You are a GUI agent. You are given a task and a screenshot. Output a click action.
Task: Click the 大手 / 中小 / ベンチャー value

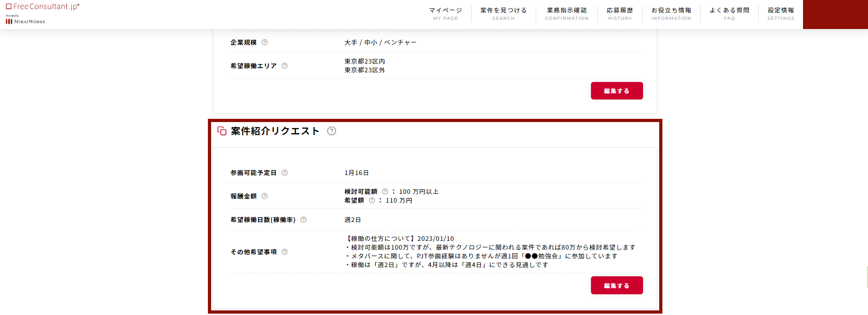tap(380, 42)
